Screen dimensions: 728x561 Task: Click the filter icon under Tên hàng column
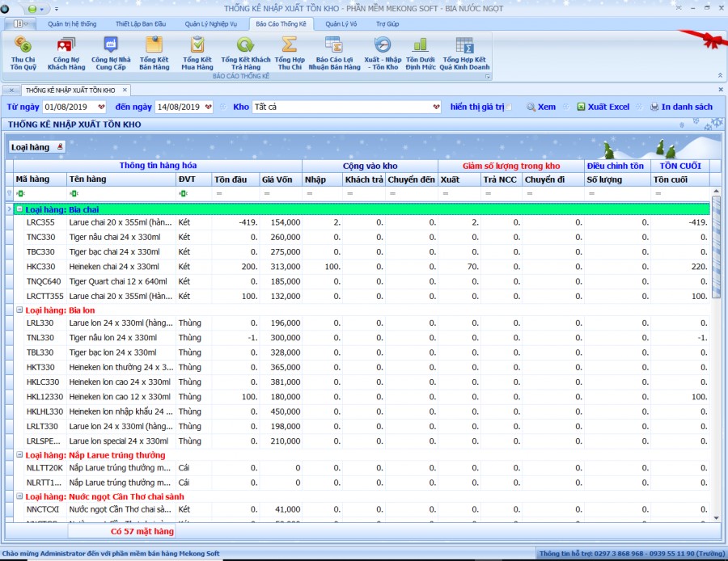click(x=74, y=193)
